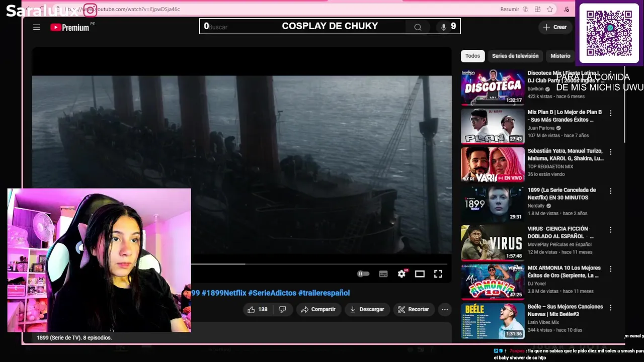Share the video via Compartir
This screenshot has width=644, height=362.
click(x=318, y=310)
